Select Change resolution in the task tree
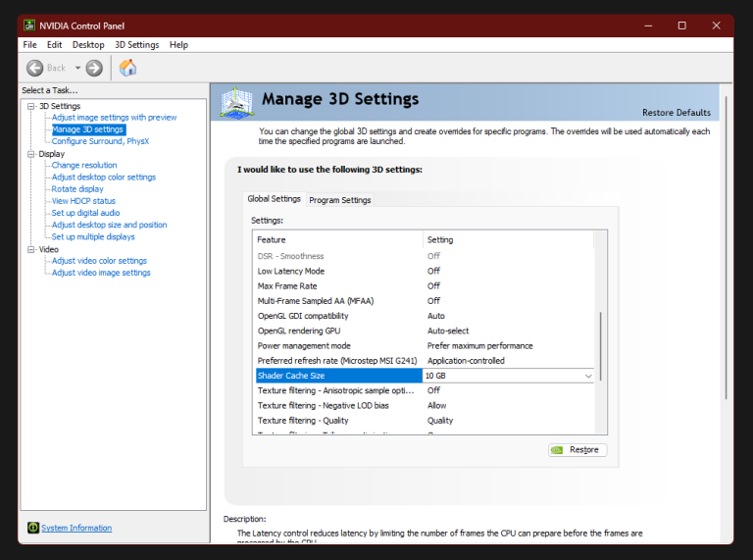753x560 pixels. coord(84,166)
